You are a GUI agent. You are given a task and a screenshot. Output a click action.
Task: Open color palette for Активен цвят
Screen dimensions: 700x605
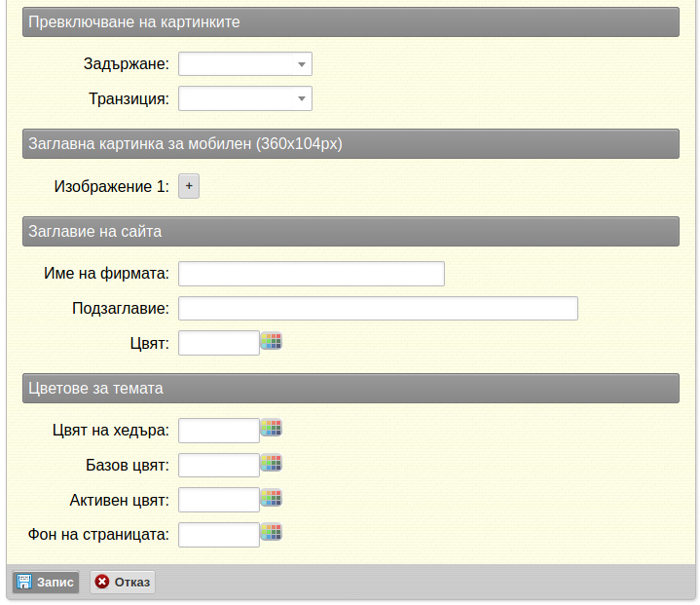click(x=271, y=497)
